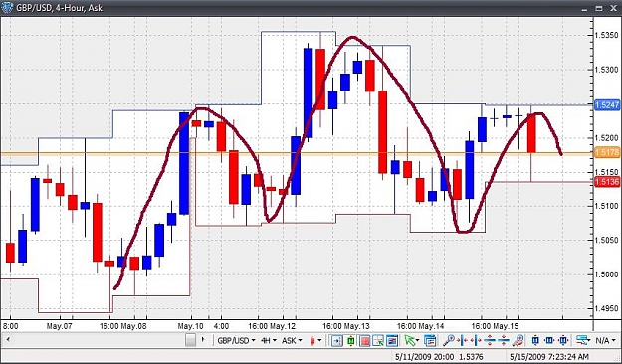This screenshot has width=622, height=364.
Task: Toggle the red chart grid icon
Action: (365, 340)
